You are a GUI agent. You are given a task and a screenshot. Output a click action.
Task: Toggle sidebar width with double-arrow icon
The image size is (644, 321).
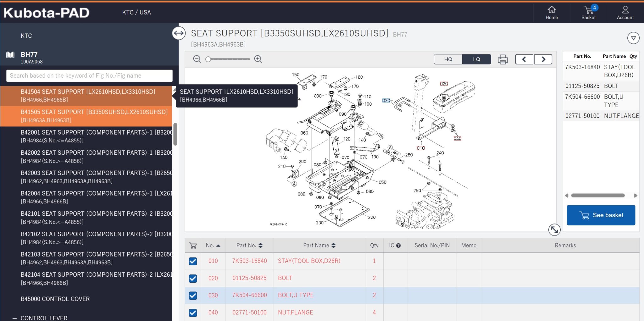179,33
